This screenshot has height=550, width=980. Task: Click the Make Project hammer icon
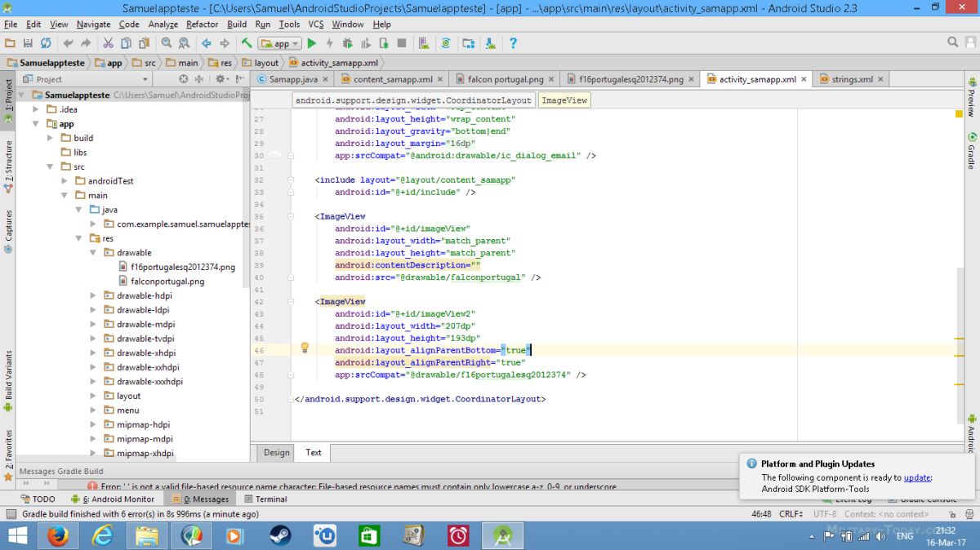tap(246, 43)
